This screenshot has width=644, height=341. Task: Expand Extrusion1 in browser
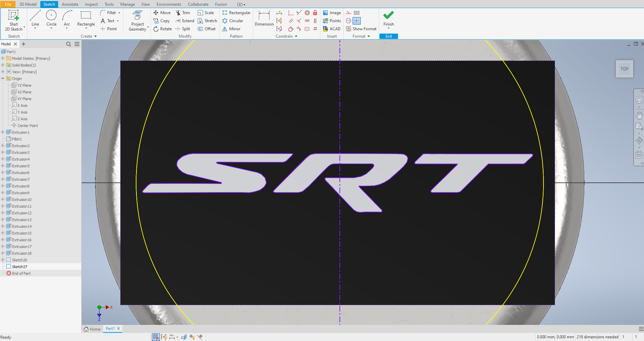tap(3, 132)
